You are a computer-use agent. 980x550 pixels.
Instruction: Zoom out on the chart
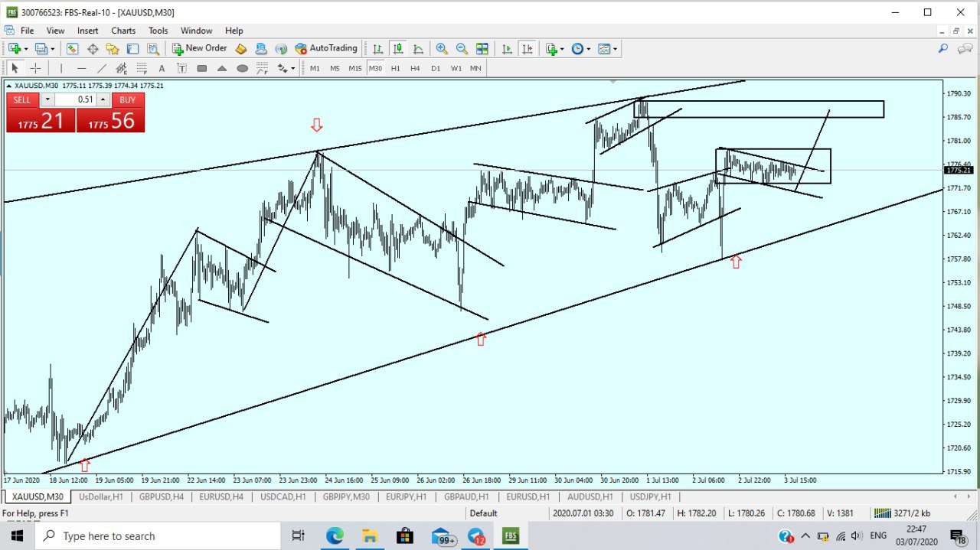tap(462, 49)
